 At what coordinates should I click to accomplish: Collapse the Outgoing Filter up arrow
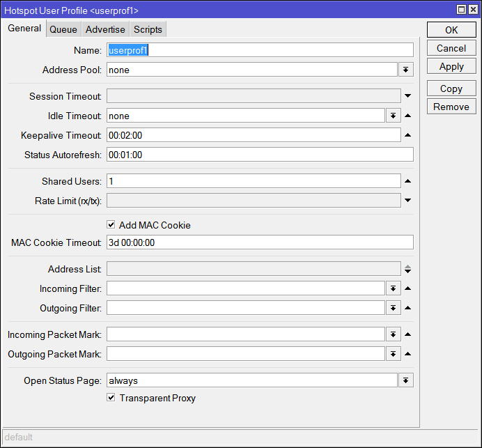pyautogui.click(x=407, y=308)
